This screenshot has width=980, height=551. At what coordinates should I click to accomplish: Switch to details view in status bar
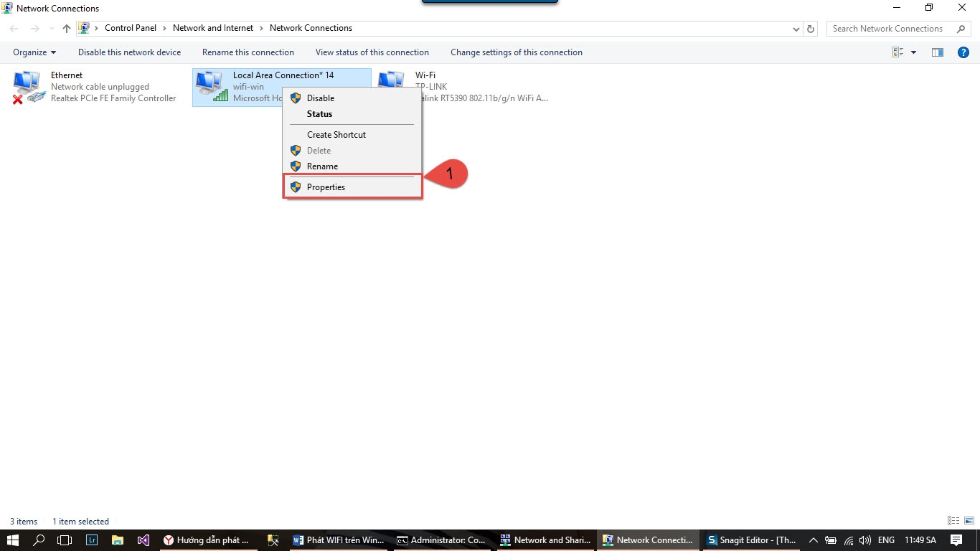point(953,521)
